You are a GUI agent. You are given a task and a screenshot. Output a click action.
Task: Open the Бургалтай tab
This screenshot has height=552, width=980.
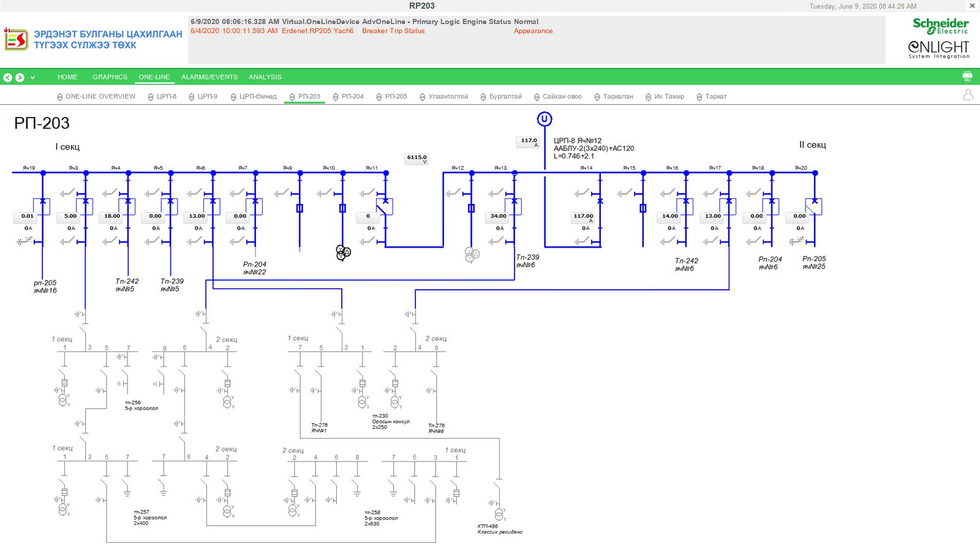[501, 97]
